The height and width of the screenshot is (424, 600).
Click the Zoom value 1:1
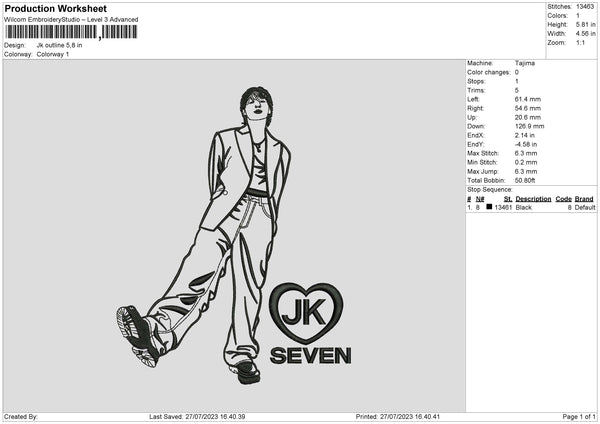pos(582,43)
